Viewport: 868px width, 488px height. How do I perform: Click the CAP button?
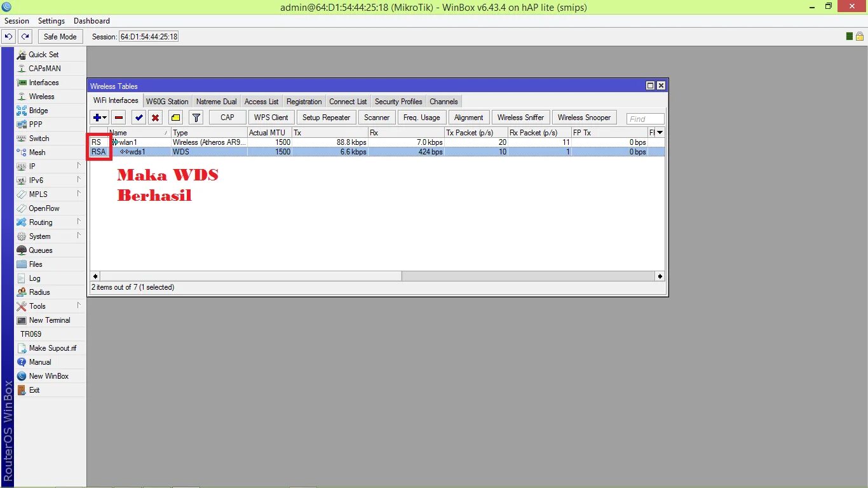227,118
